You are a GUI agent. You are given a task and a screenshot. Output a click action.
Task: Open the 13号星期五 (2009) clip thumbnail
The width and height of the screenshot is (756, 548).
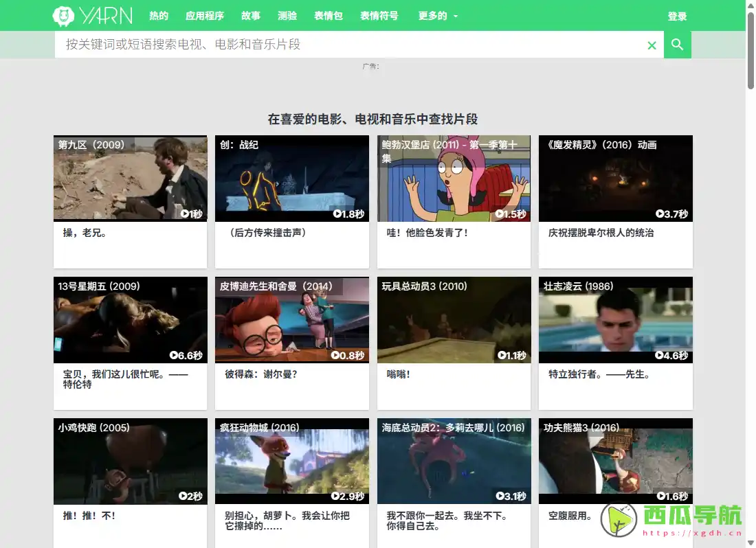[x=130, y=320]
